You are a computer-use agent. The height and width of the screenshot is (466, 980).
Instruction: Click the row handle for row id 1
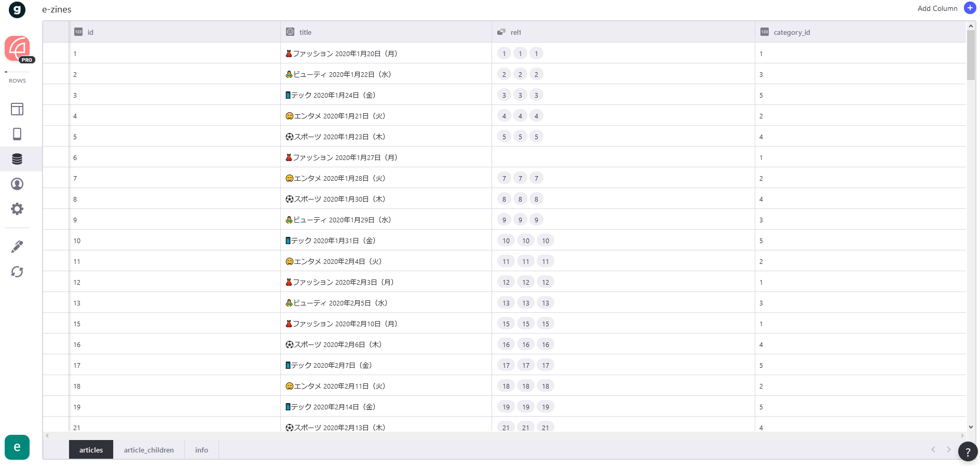click(56, 54)
